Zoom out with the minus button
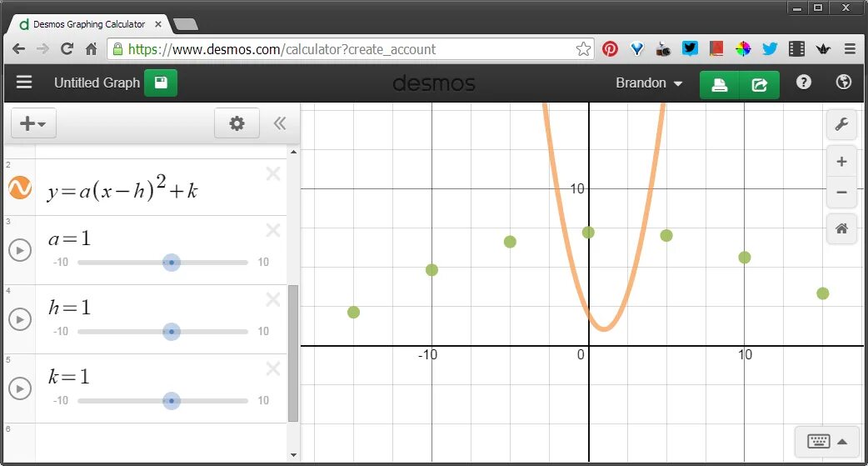 [x=841, y=193]
